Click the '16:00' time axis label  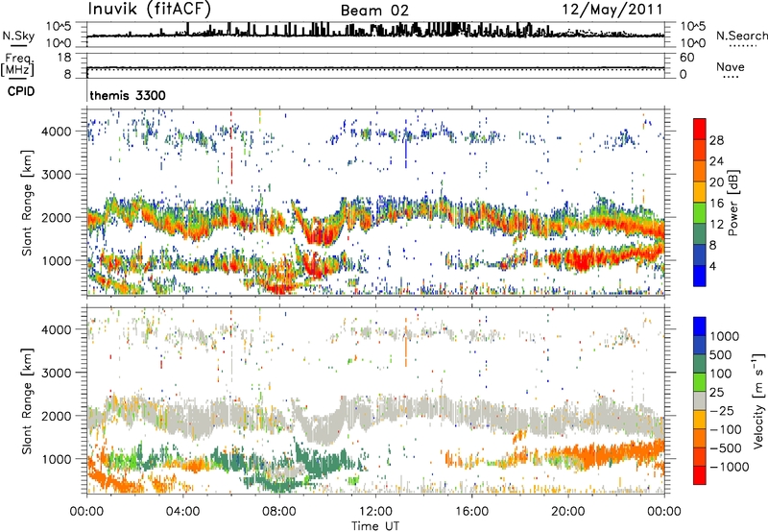point(471,512)
